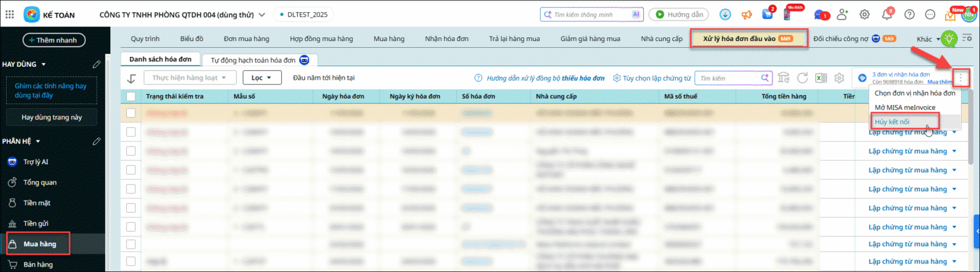Open the notification bell

pos(886,15)
